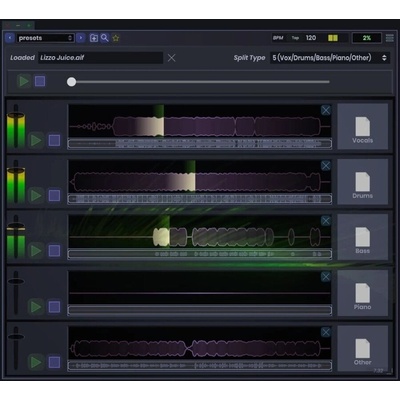Click the 2% CPU readout

click(367, 38)
